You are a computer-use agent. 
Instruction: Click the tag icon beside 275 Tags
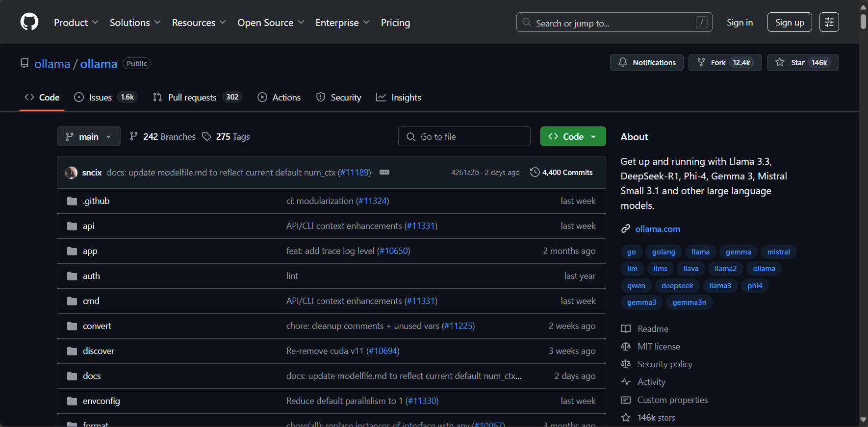(207, 136)
